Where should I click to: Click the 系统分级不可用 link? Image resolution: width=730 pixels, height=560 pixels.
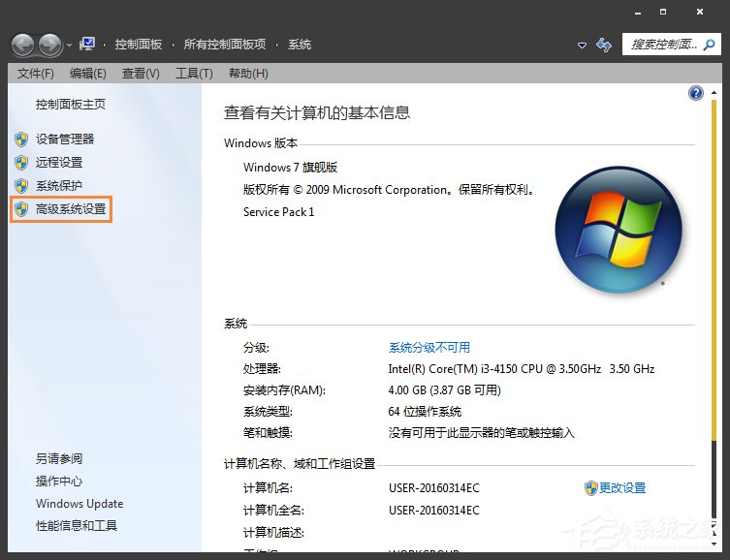coord(428,348)
